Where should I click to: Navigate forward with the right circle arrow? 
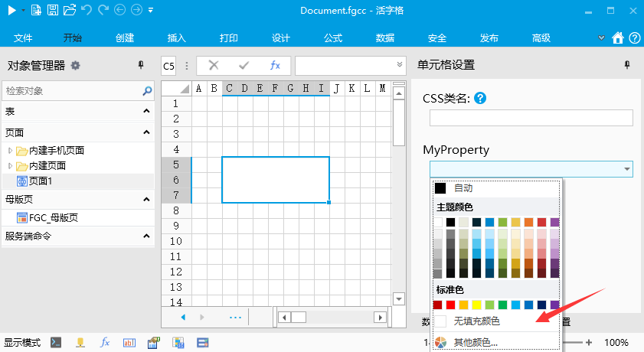pos(136,10)
